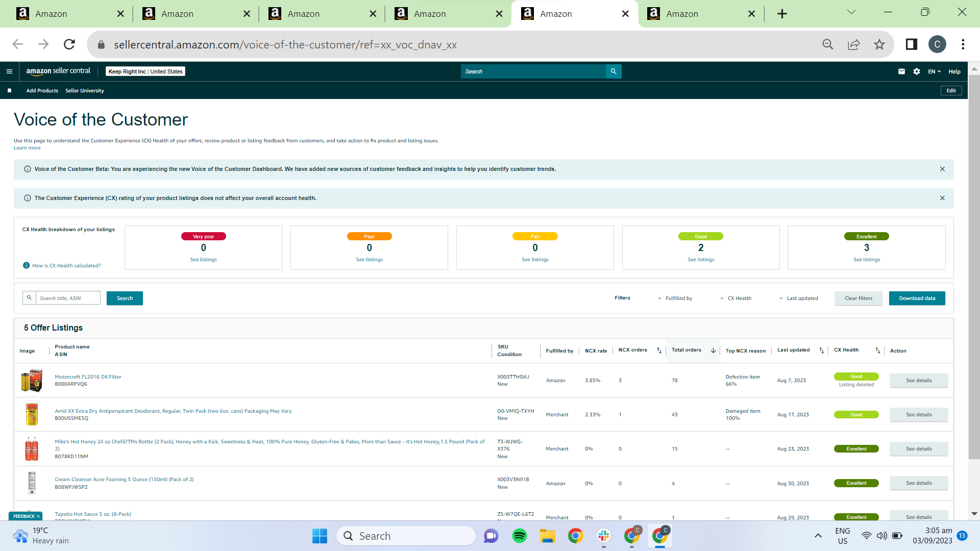Switch to the first Amazon browser tab

[69, 14]
